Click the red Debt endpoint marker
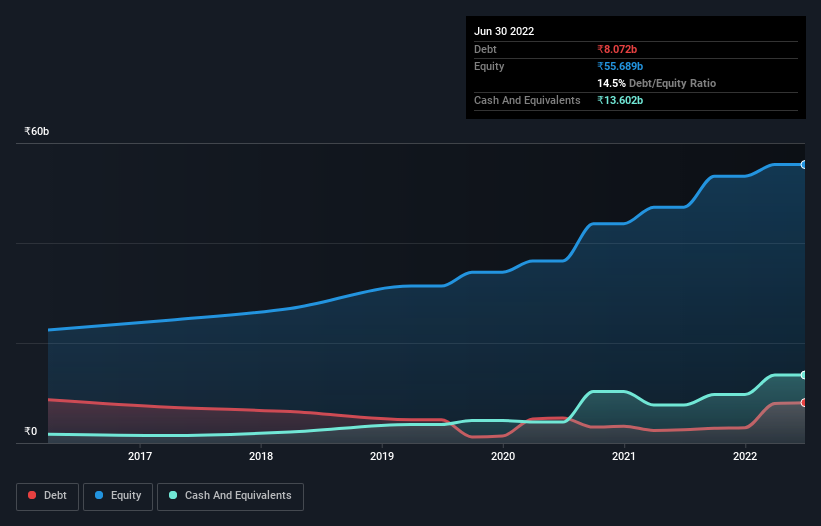This screenshot has height=526, width=821. [804, 402]
